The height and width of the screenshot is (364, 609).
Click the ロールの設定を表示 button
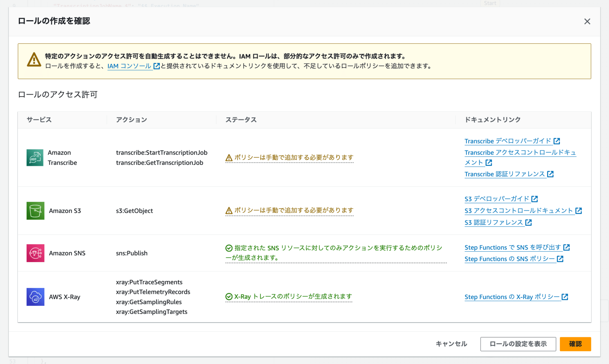pyautogui.click(x=518, y=344)
